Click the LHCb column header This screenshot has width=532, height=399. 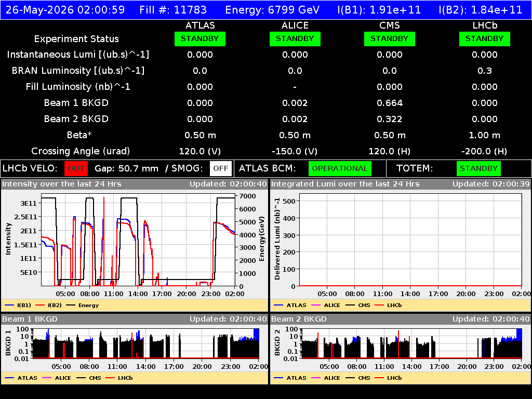point(485,25)
